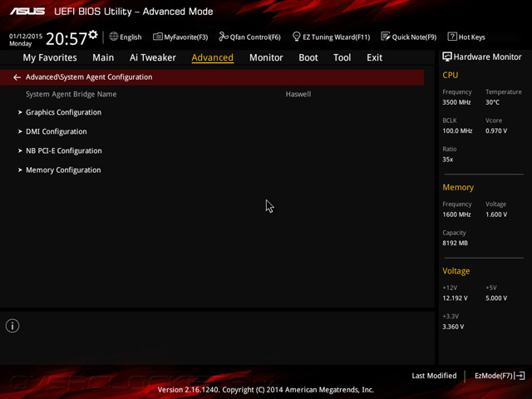Click the 8192 MB capacity value
532x399 pixels.
[x=455, y=243]
